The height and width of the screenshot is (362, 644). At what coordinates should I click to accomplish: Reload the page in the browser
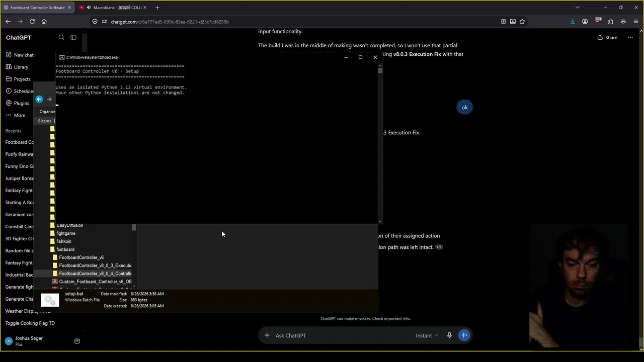[x=32, y=22]
